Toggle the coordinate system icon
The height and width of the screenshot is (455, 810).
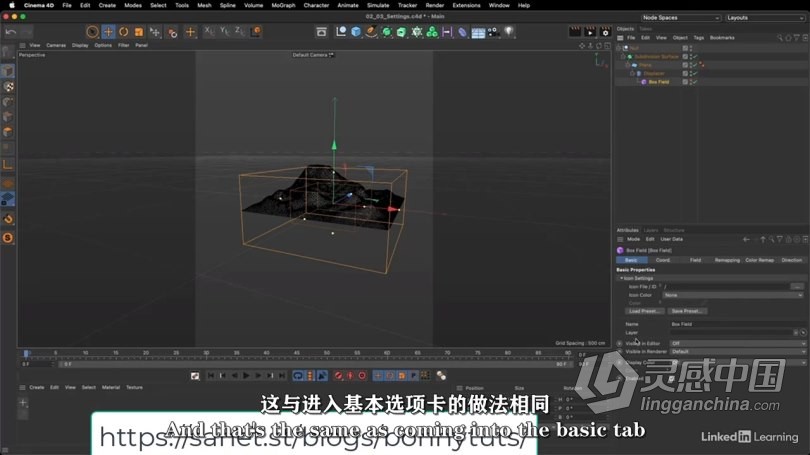(256, 32)
